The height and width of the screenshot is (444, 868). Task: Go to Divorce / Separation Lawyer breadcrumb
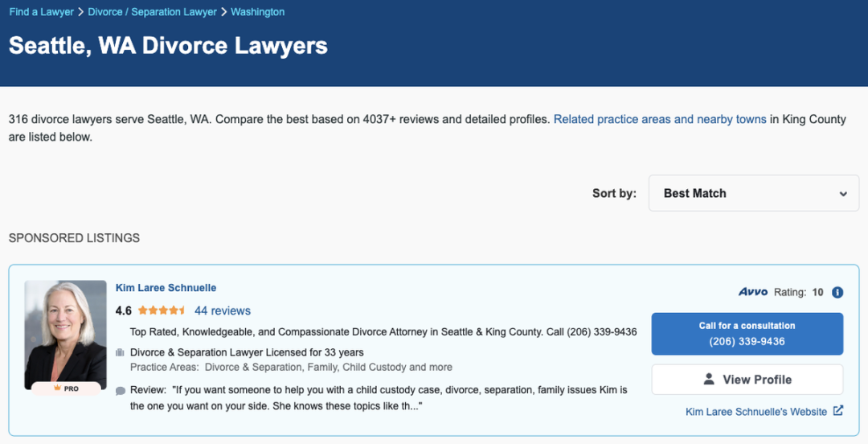tap(152, 11)
